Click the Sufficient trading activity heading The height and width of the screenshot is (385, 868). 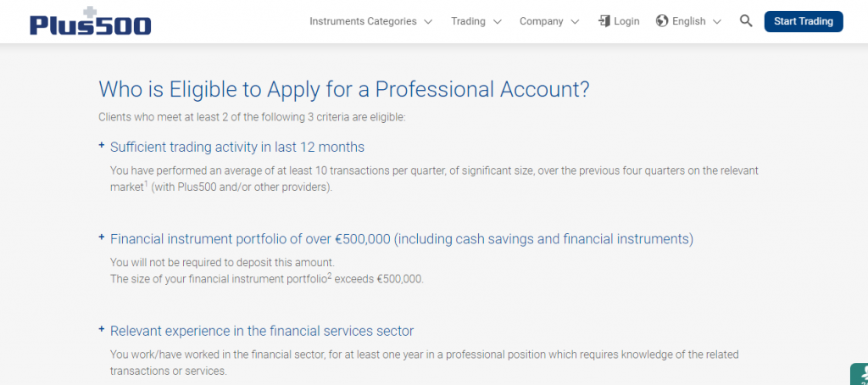pyautogui.click(x=237, y=147)
